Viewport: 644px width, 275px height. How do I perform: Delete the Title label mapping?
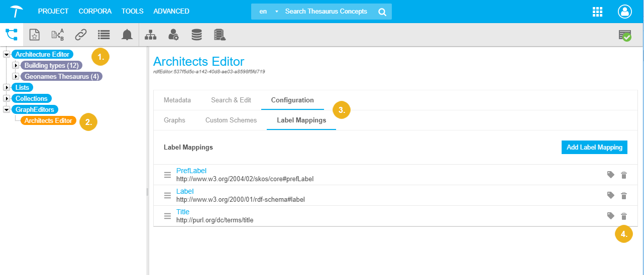point(624,216)
